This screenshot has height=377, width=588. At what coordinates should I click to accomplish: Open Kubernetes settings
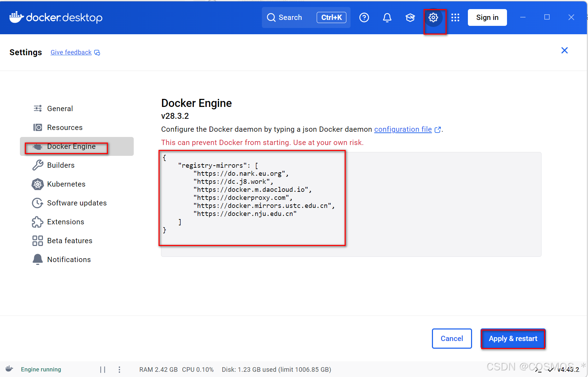66,184
